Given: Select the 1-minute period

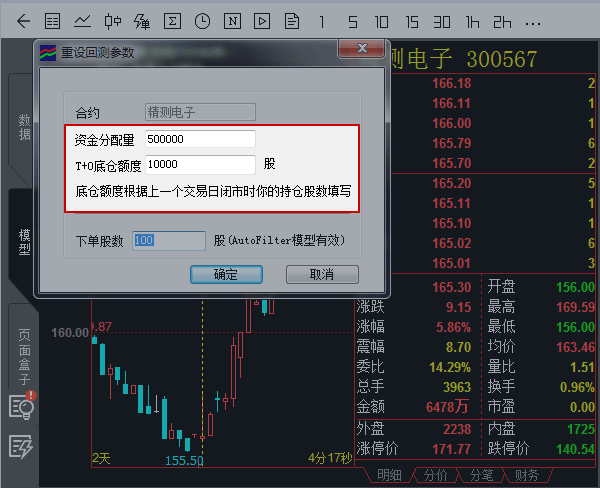Looking at the screenshot, I should (322, 20).
